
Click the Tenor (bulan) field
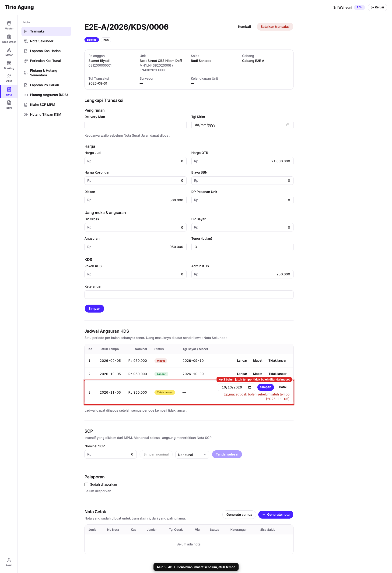click(242, 247)
